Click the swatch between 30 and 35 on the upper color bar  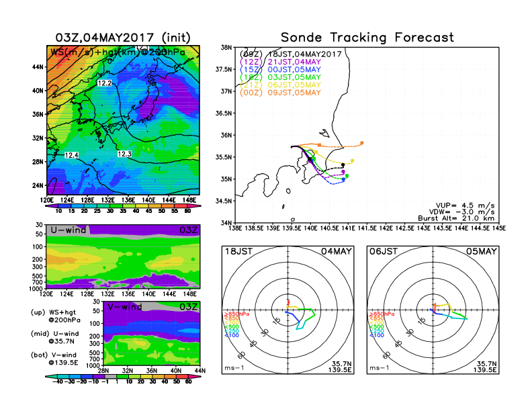pyautogui.click(x=116, y=206)
